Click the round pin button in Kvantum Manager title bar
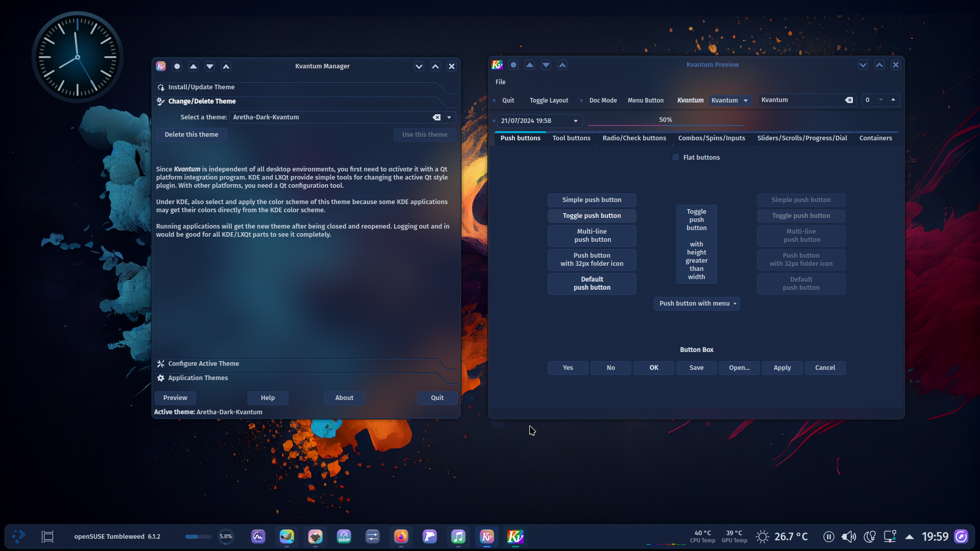This screenshot has width=980, height=551. point(177,66)
